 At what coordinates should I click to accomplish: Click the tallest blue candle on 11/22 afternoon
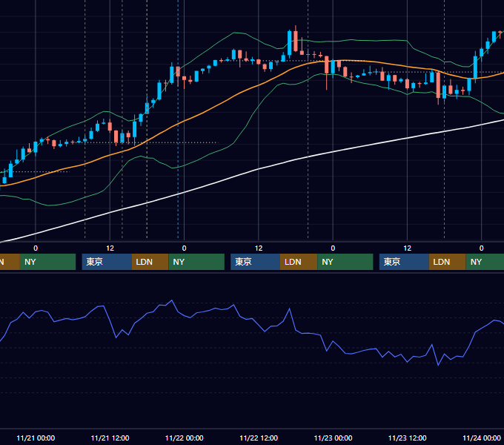click(x=289, y=44)
